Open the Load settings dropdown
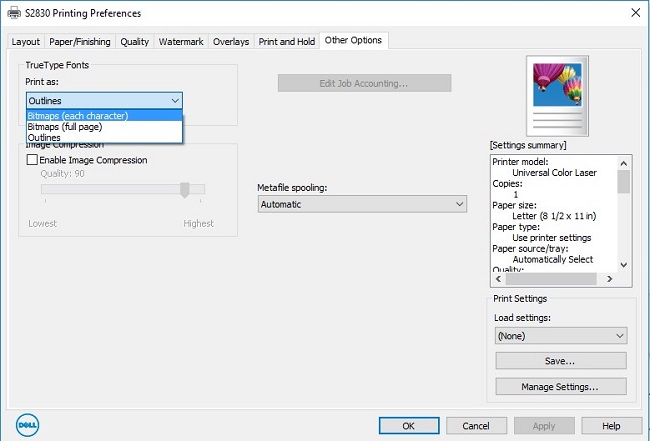 pyautogui.click(x=561, y=336)
